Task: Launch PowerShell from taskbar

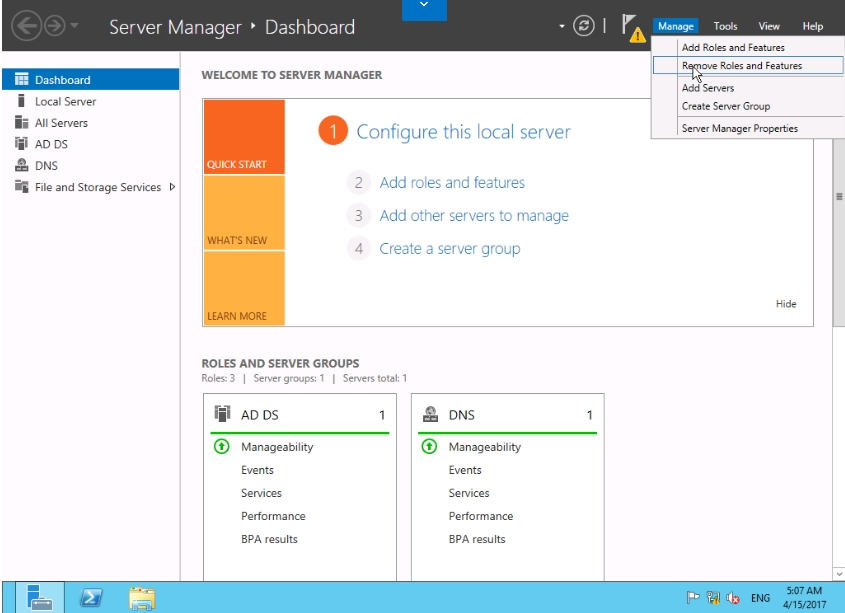Action: (91, 597)
